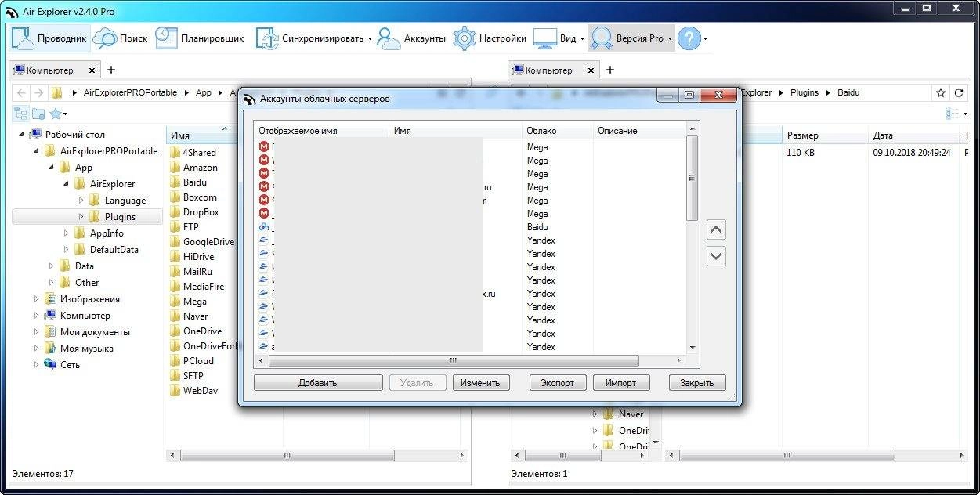
Task: Select Мои документы in tree
Action: (x=95, y=332)
